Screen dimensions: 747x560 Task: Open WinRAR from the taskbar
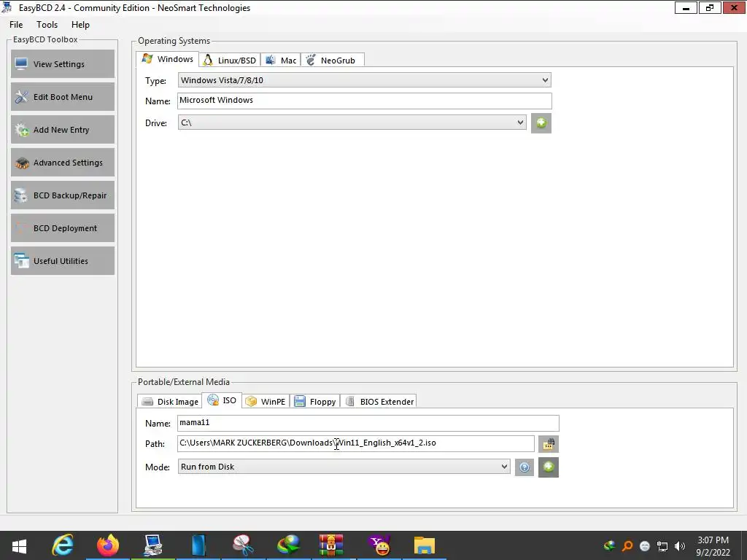pos(331,545)
